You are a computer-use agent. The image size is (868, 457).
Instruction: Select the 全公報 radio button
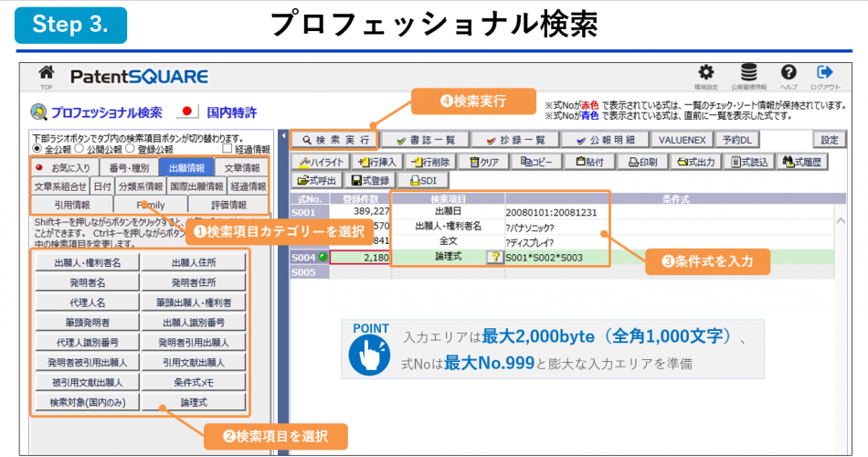[37, 149]
